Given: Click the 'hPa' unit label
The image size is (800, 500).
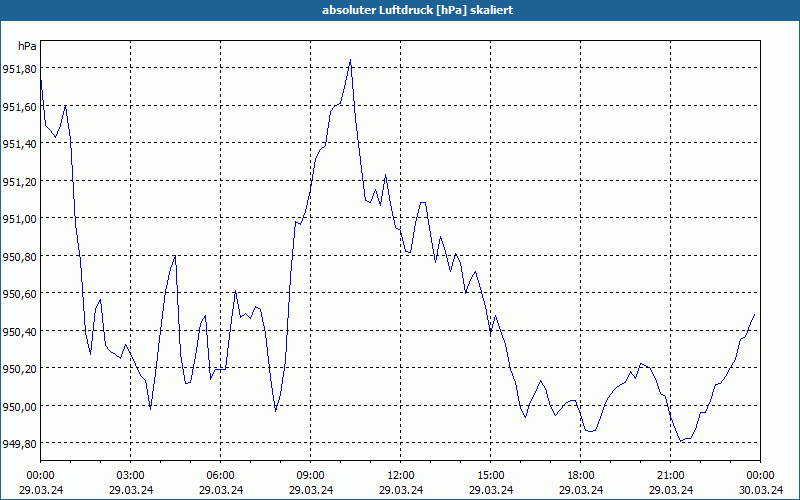Looking at the screenshot, I should pos(28,46).
